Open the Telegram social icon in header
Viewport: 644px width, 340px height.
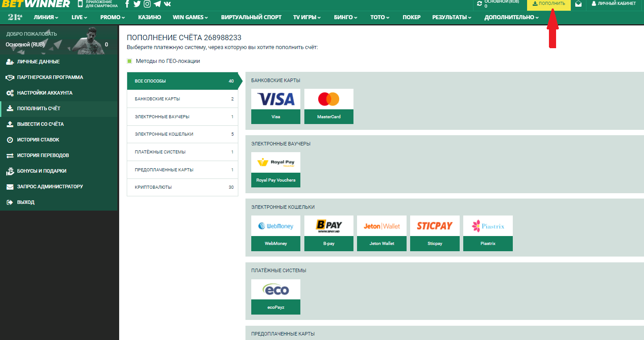tap(157, 4)
